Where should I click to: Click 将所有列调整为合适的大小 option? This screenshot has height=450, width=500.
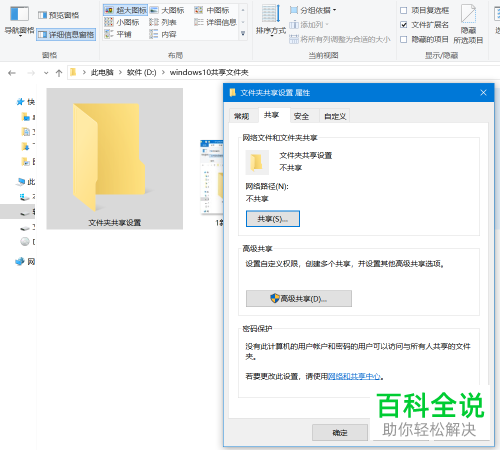(x=339, y=39)
